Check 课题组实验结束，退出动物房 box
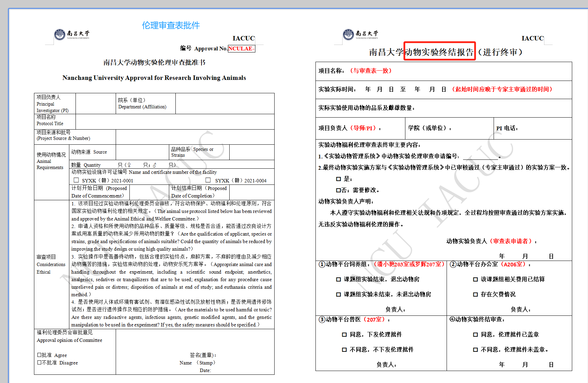 (x=338, y=279)
